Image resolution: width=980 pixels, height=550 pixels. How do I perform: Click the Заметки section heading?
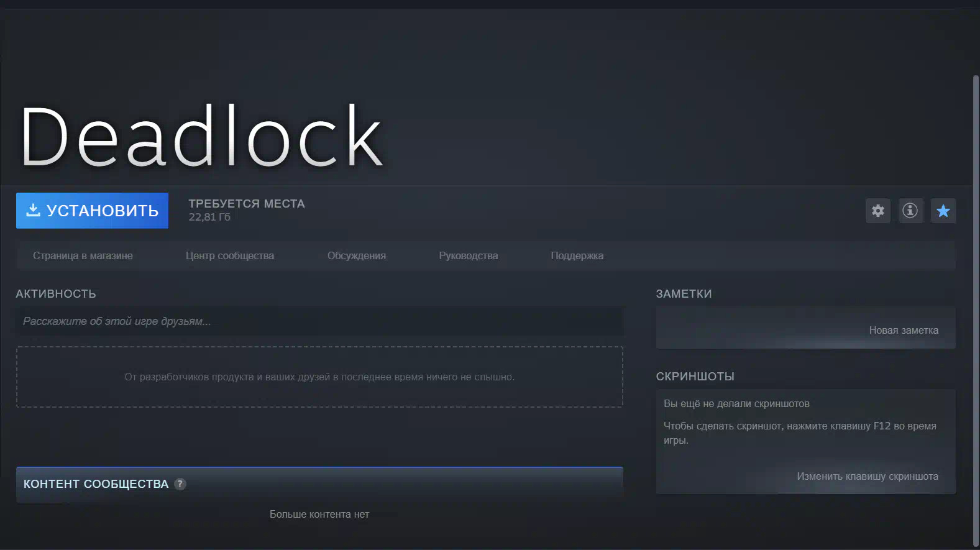[x=684, y=294]
